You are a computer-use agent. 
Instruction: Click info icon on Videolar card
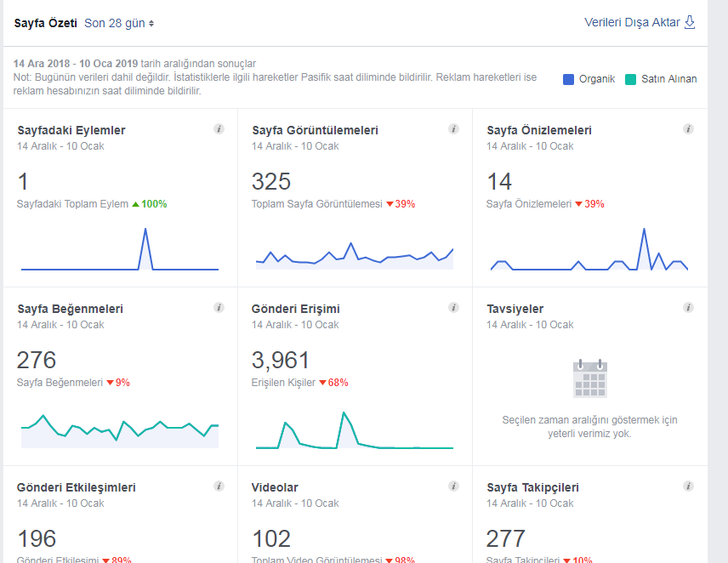click(453, 486)
